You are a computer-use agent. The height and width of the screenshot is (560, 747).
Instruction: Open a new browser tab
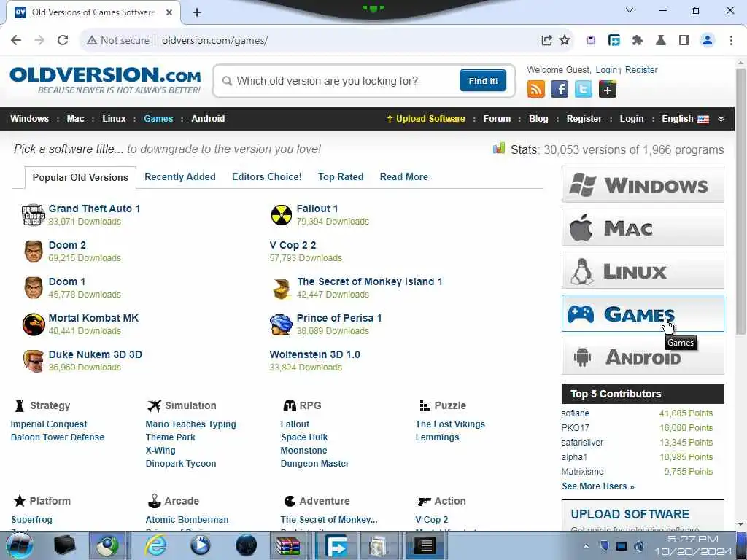pos(197,12)
